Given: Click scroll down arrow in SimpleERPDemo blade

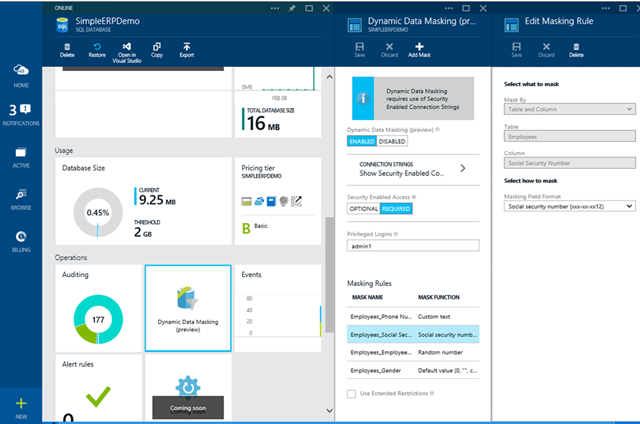Looking at the screenshot, I should click(x=329, y=411).
